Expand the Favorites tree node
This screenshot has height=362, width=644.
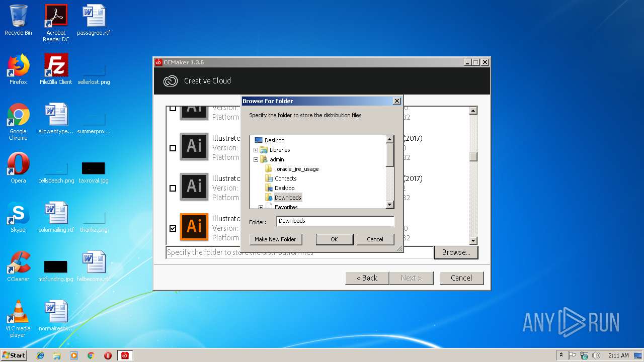point(261,207)
